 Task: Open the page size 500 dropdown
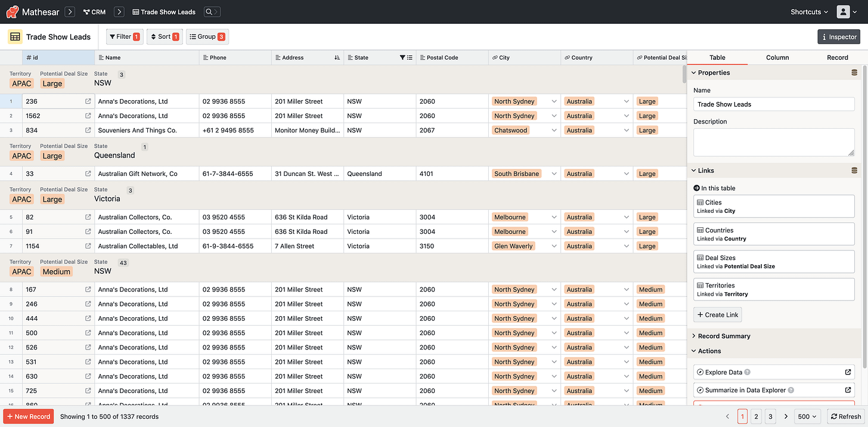tap(807, 416)
